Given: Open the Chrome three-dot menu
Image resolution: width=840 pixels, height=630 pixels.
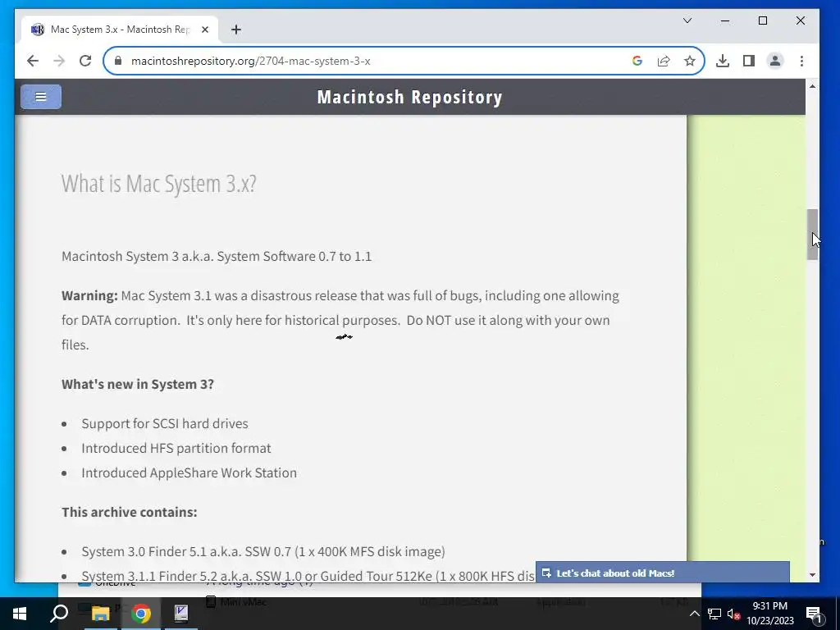Looking at the screenshot, I should (x=801, y=61).
